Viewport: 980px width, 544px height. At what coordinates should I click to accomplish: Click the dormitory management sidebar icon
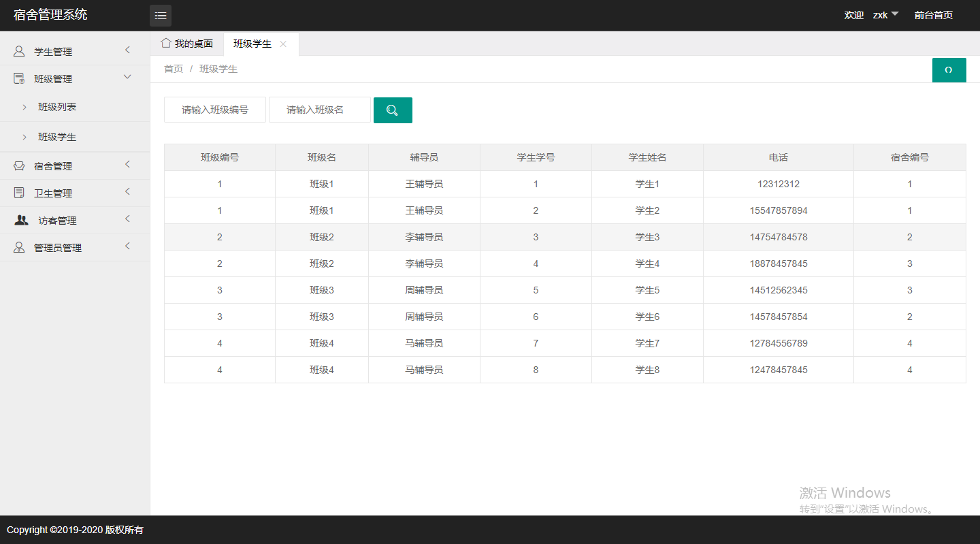19,165
